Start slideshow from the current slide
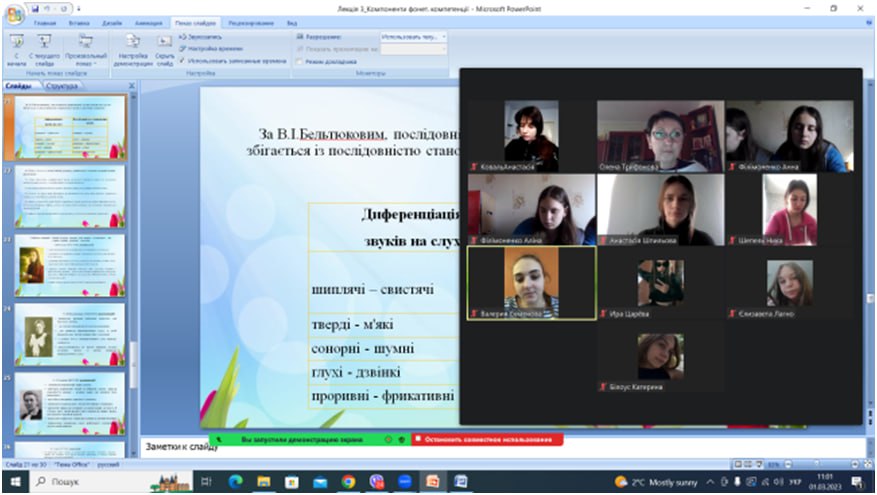The height and width of the screenshot is (495, 877). click(46, 48)
